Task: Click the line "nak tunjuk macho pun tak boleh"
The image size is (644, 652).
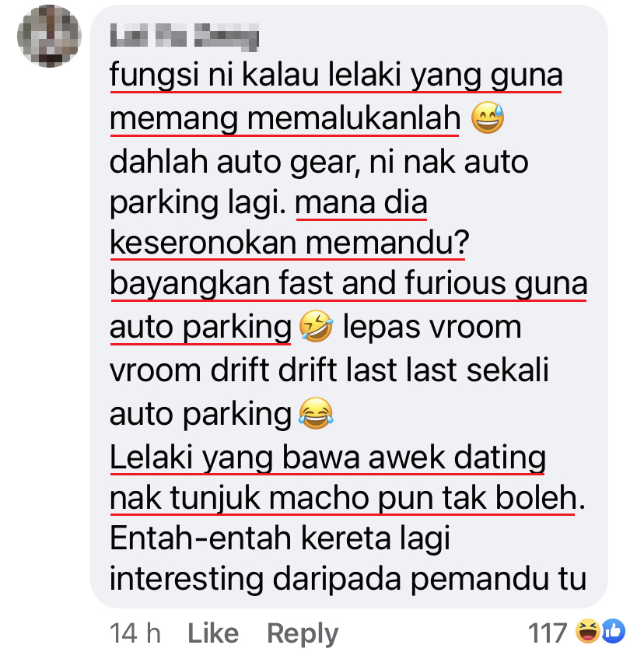Action: (x=344, y=498)
